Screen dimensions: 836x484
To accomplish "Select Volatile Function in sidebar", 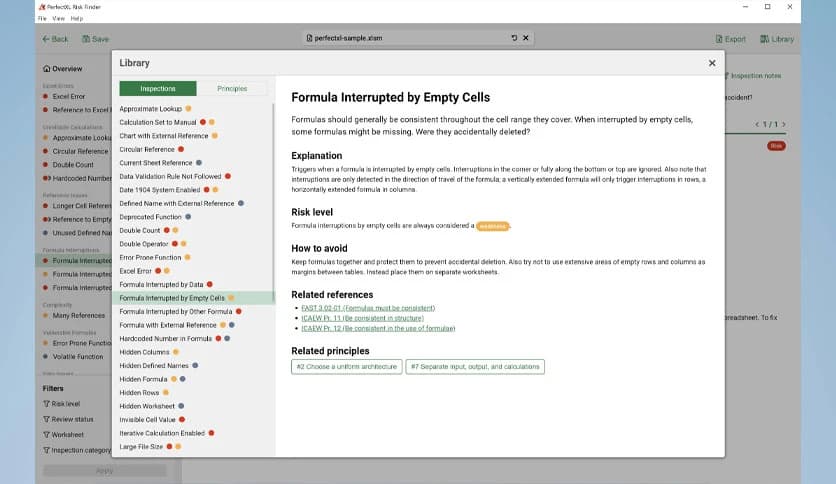I will pyautogui.click(x=73, y=357).
